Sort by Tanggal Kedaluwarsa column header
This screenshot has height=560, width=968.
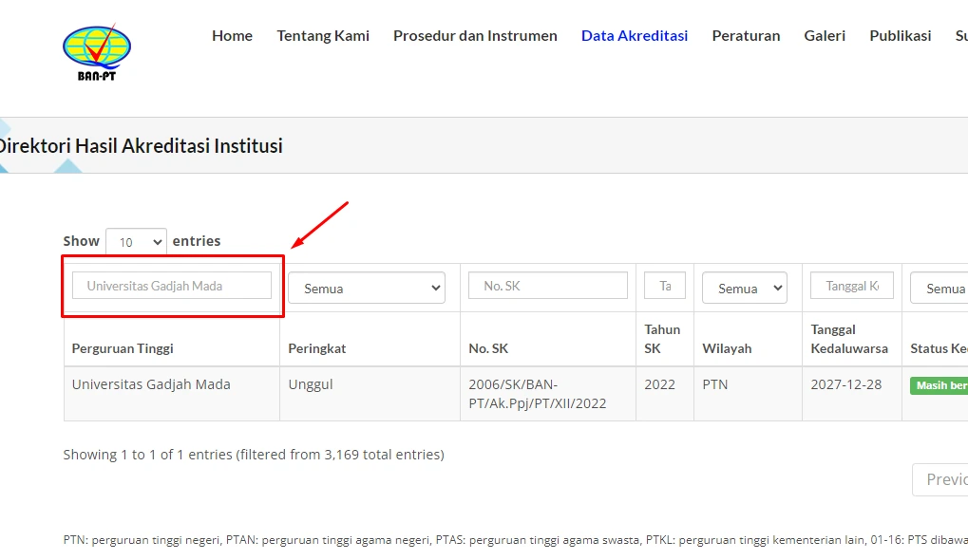(852, 339)
